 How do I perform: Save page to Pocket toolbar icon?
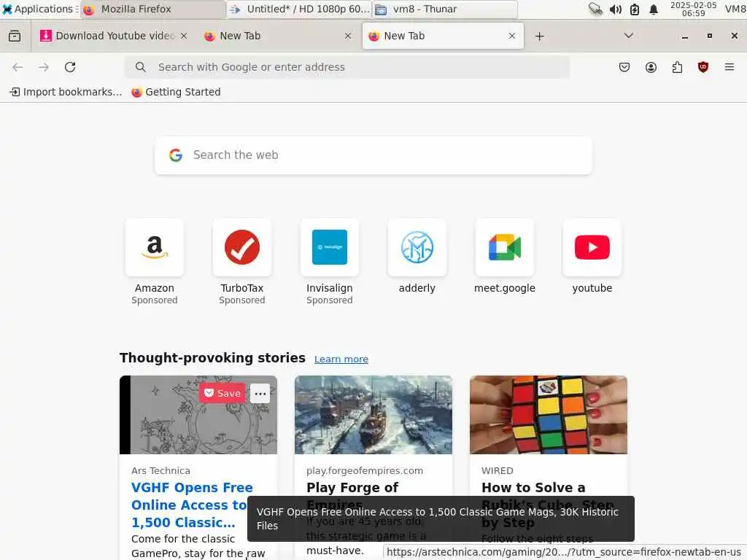pyautogui.click(x=624, y=67)
